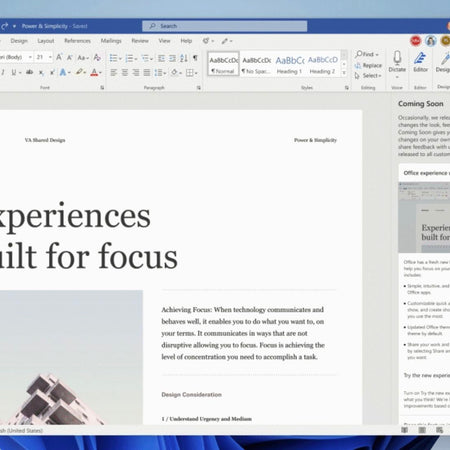Click the Replace button

(x=368, y=65)
